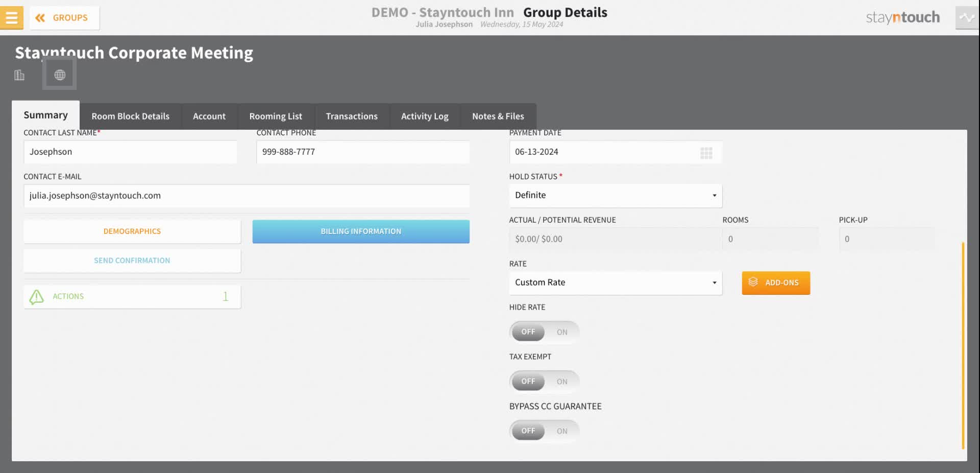The height and width of the screenshot is (473, 980).
Task: Toggle the Bypass CC Guarantee switch
Action: click(544, 431)
